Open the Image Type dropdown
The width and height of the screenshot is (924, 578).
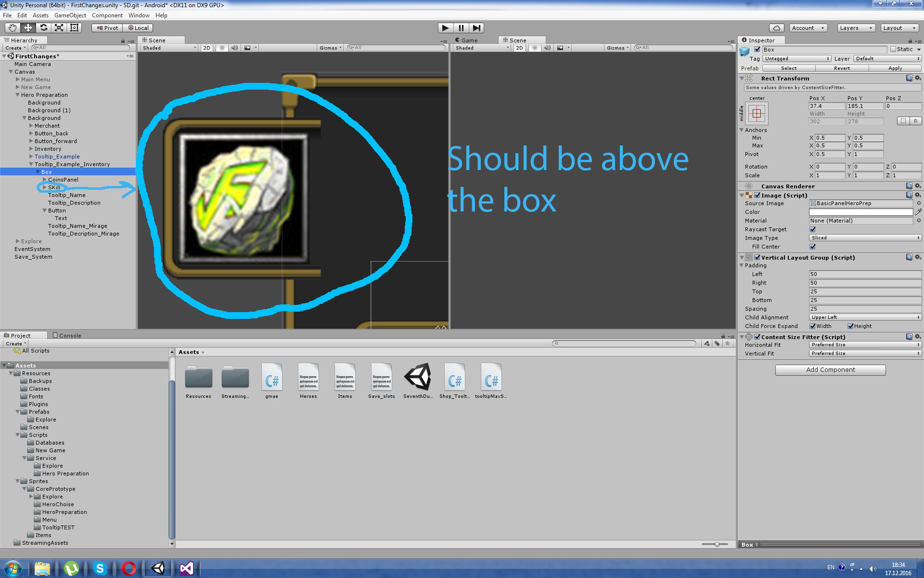(x=865, y=238)
